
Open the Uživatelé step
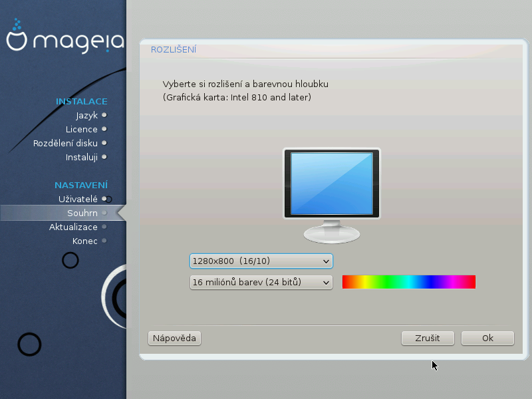[78, 199]
